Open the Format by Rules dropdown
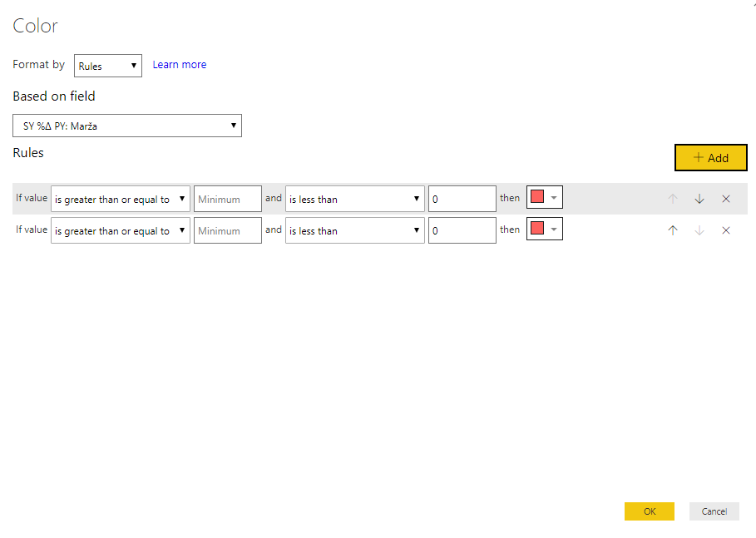This screenshot has height=538, width=756. click(x=108, y=66)
